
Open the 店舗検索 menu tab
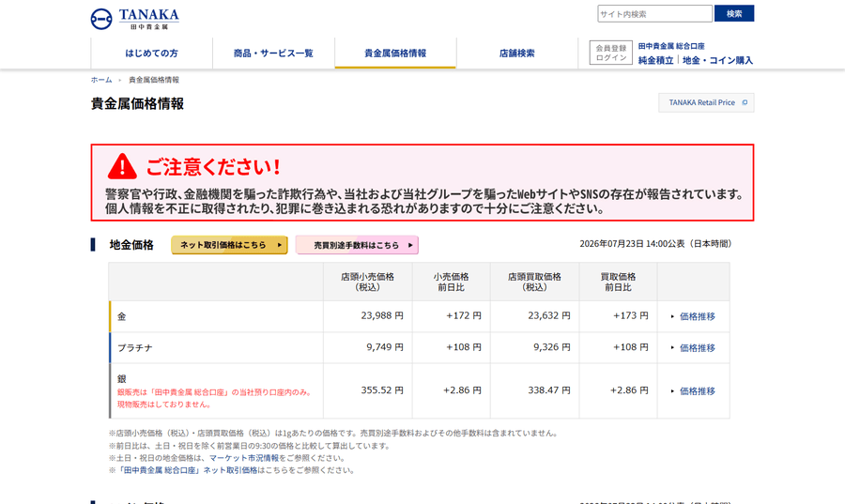[516, 53]
